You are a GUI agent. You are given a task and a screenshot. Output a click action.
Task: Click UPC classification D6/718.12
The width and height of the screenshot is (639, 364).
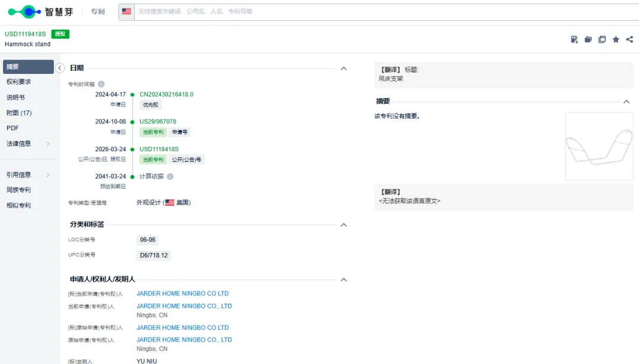[154, 255]
